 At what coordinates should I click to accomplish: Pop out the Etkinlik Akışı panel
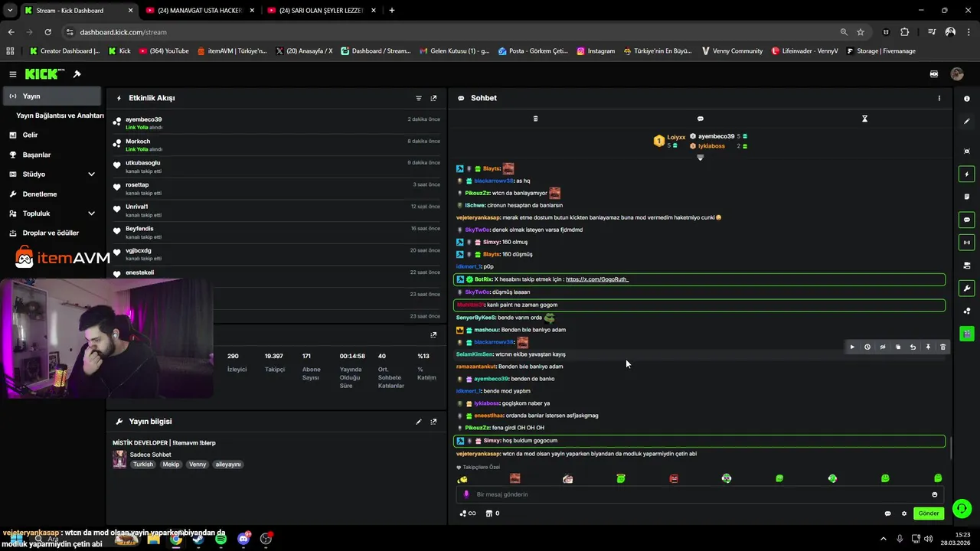(433, 98)
